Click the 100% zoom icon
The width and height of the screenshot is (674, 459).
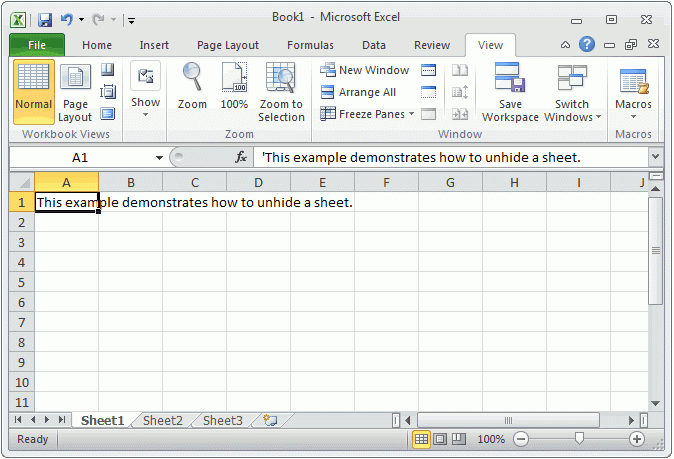[234, 78]
